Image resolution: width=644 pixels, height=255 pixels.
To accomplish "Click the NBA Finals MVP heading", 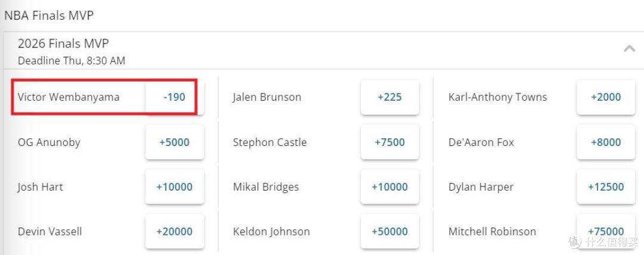I will 49,15.
